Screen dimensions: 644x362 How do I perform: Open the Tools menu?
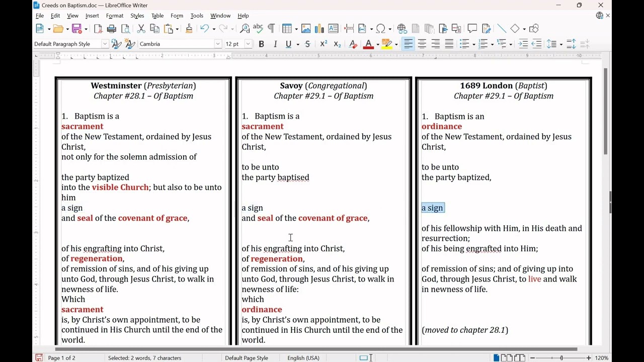pyautogui.click(x=197, y=16)
